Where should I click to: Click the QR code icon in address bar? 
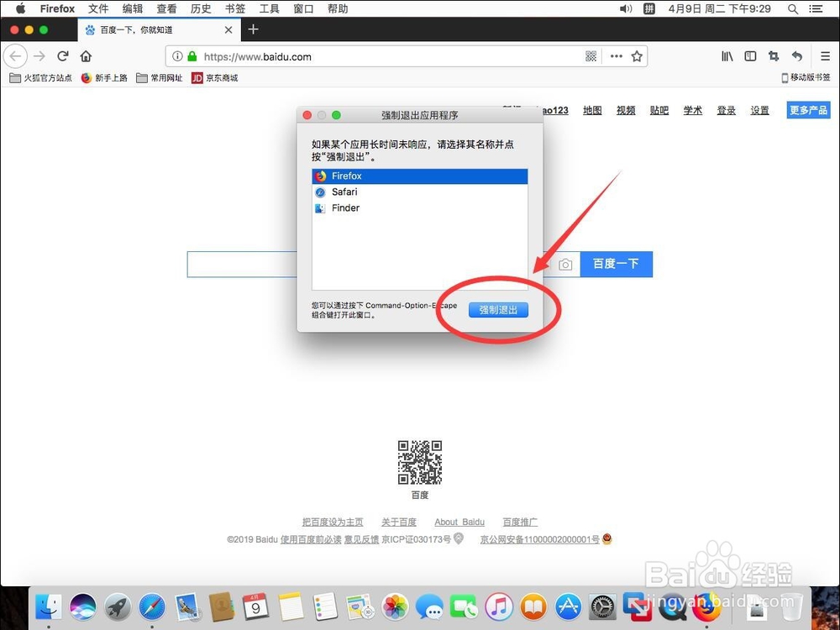(x=591, y=56)
